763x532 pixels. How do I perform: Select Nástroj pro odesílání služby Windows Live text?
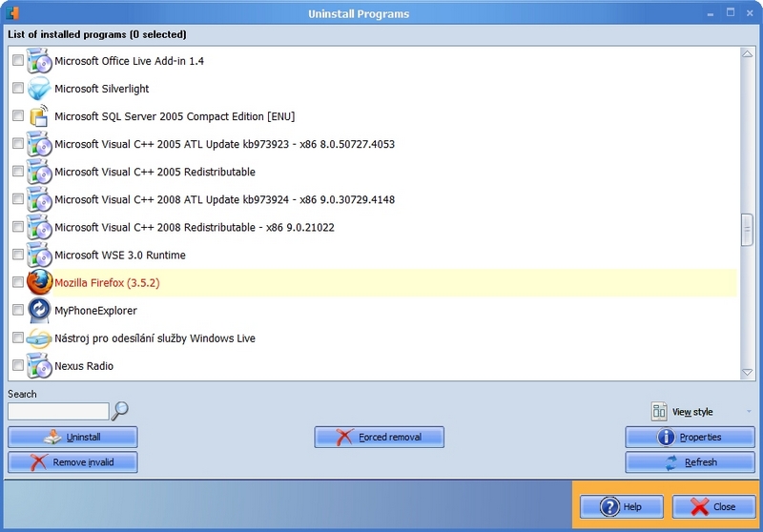155,338
